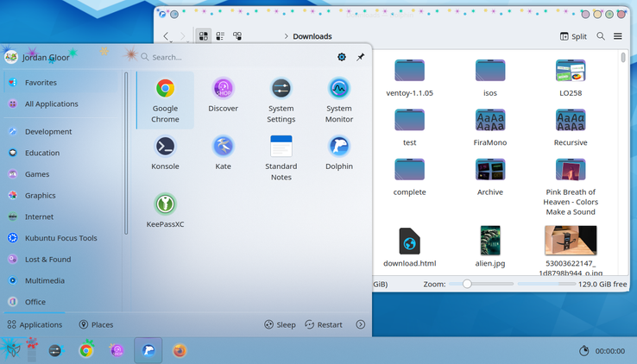Switch Dolphin to Details view mode

pos(237,36)
